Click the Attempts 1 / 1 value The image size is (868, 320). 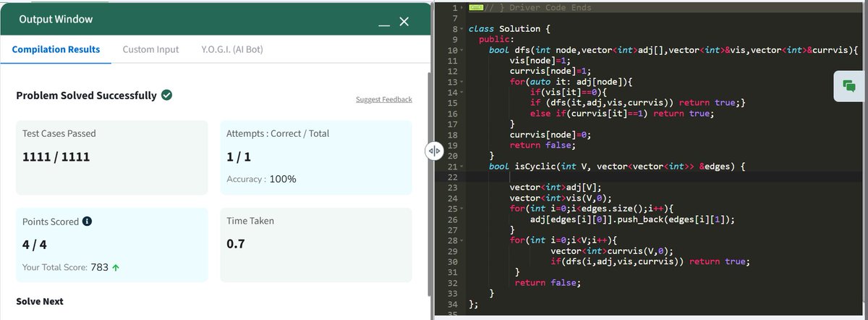237,156
